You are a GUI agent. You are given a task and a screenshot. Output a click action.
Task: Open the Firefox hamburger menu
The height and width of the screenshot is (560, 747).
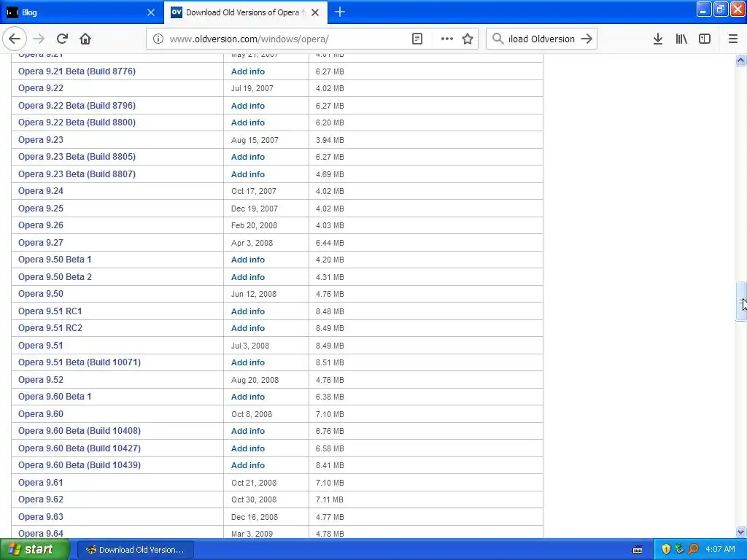tap(733, 39)
